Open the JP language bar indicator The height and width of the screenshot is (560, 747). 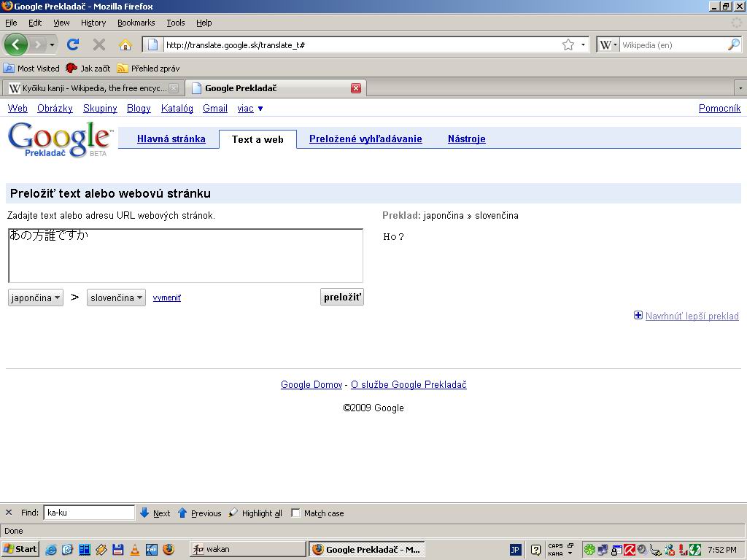click(x=515, y=550)
